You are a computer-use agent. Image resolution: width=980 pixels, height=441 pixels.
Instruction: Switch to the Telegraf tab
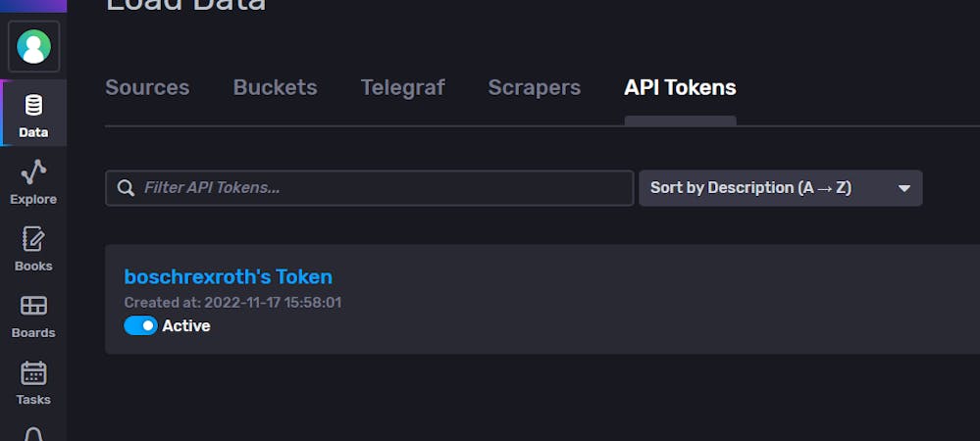402,87
